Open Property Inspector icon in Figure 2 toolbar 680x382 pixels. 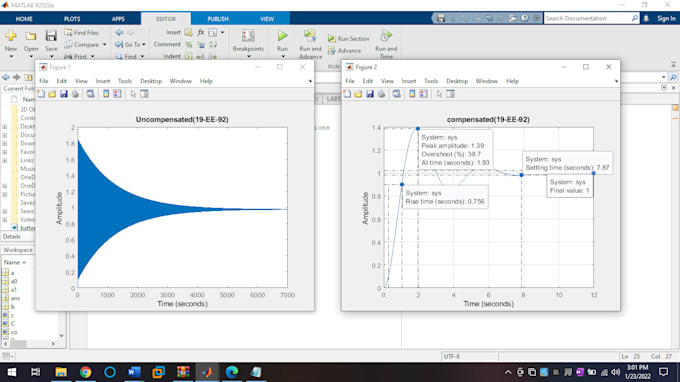451,94
